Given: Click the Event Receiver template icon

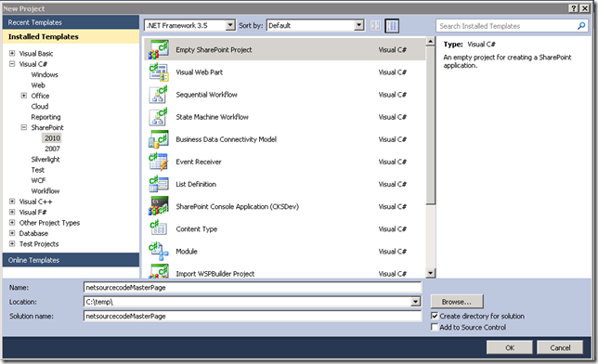Looking at the screenshot, I should coord(158,162).
